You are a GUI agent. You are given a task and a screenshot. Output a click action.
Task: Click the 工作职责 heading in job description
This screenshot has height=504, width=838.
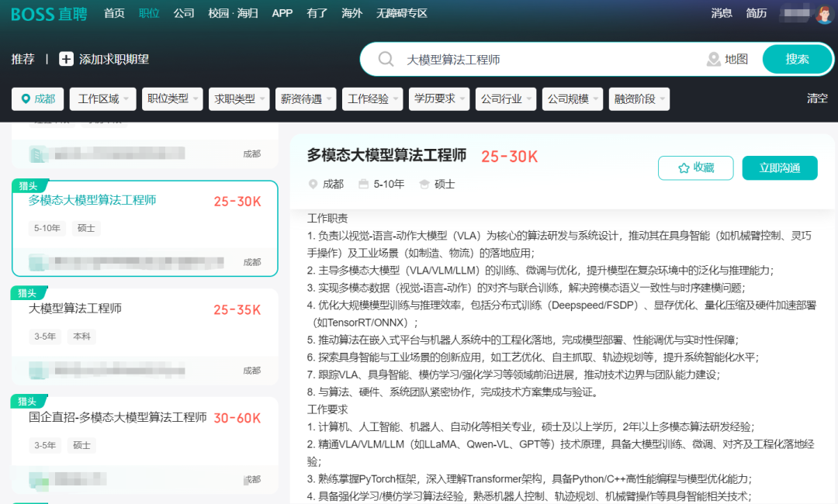point(327,219)
